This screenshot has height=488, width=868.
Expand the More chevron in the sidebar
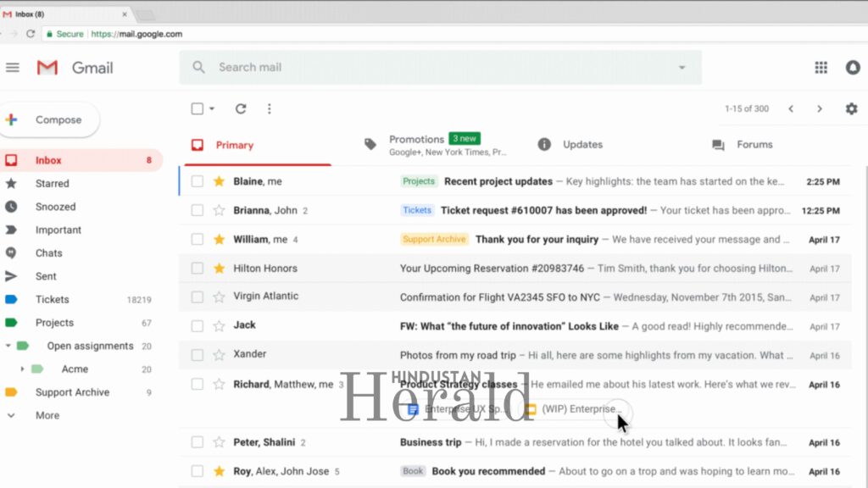coord(11,415)
